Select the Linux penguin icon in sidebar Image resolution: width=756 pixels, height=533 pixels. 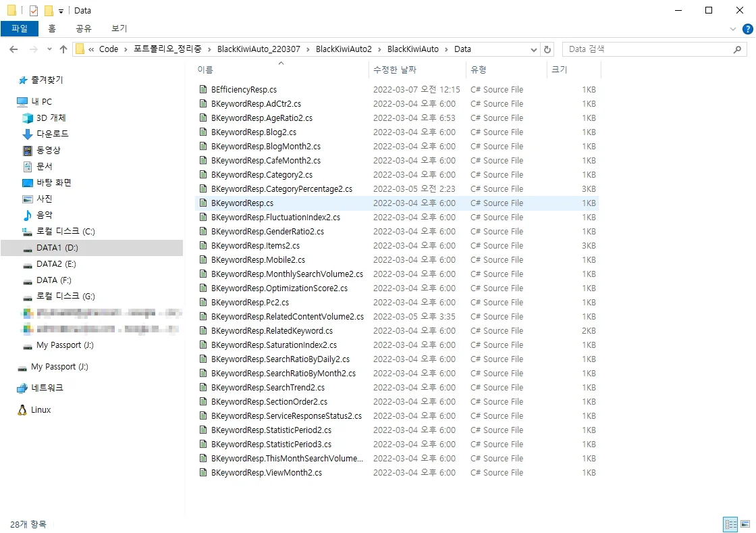point(22,410)
